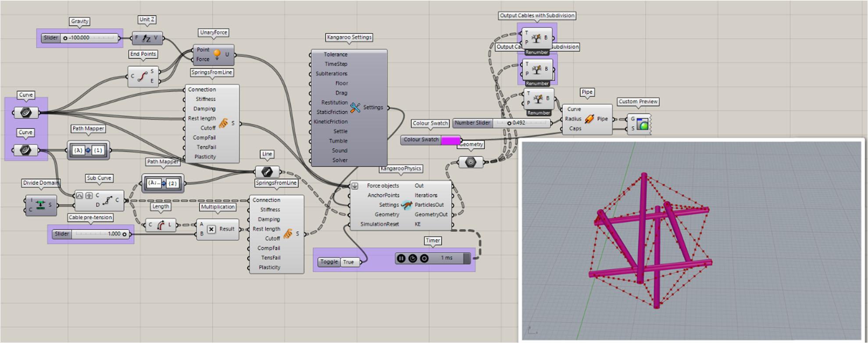Click the Rest length input on upper SpringsFromLine
Image resolution: width=868 pixels, height=343 pixels.
pos(202,118)
